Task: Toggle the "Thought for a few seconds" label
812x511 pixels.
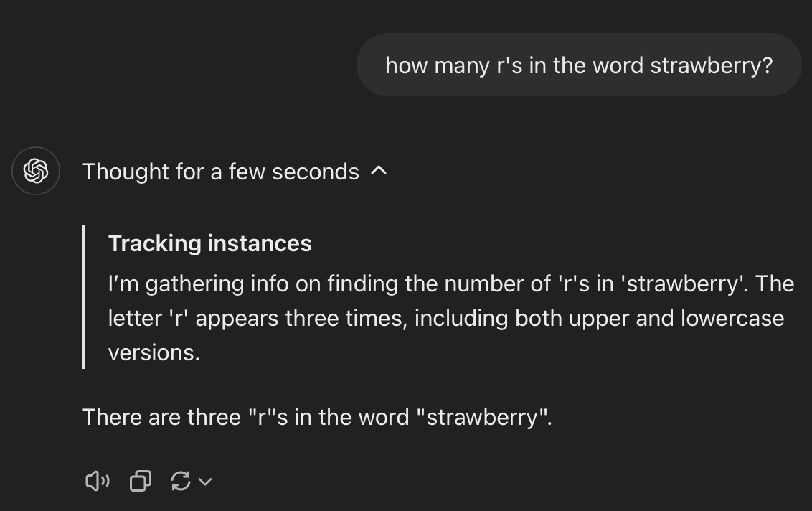Action: (220, 172)
